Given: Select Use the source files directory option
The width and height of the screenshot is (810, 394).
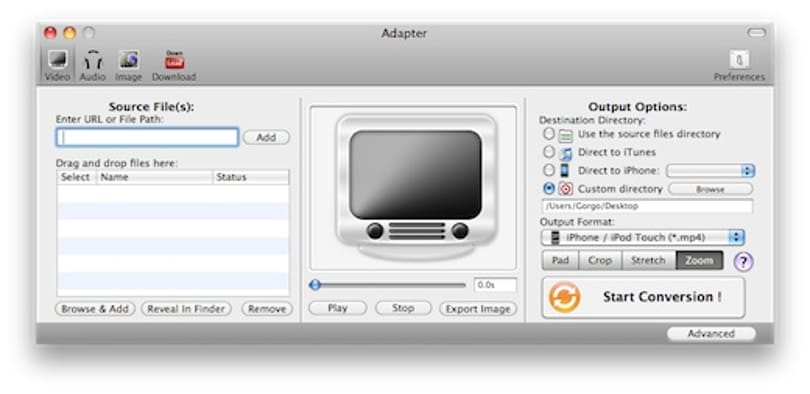Looking at the screenshot, I should pos(549,134).
